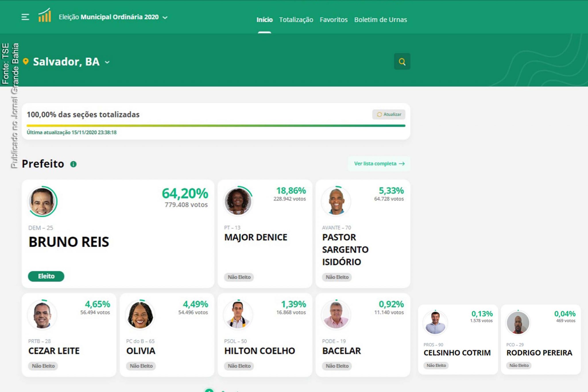Click the info icon beside Prefeito
Viewport: 588px width, 392px height.
click(73, 164)
